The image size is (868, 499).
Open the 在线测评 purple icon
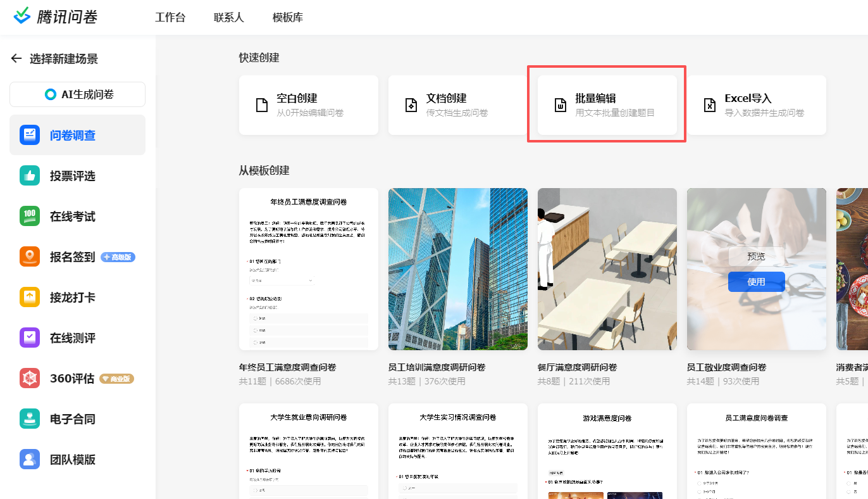coord(30,338)
